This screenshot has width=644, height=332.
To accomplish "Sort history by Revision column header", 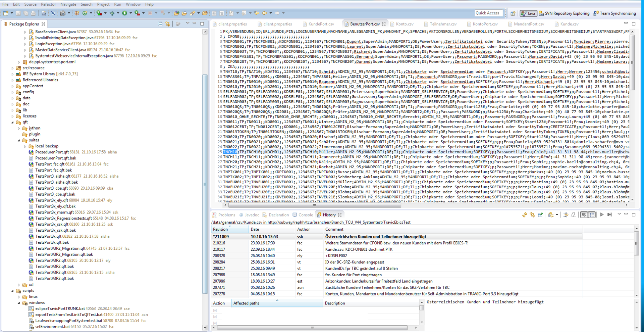I will coord(230,229).
